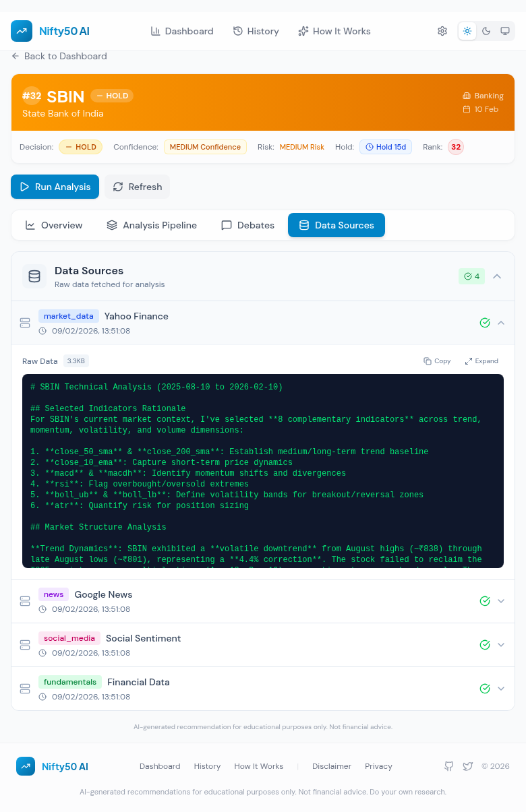
Task: Open the Twitter icon in footer
Action: coord(468,766)
